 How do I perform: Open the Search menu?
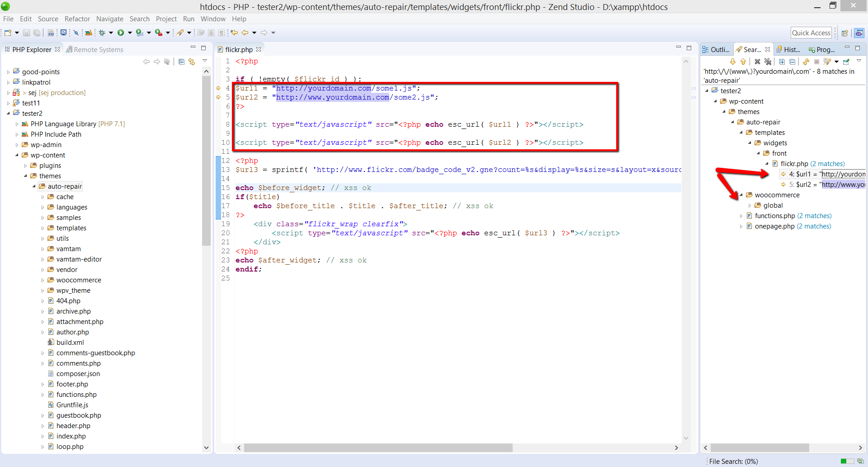(x=139, y=19)
